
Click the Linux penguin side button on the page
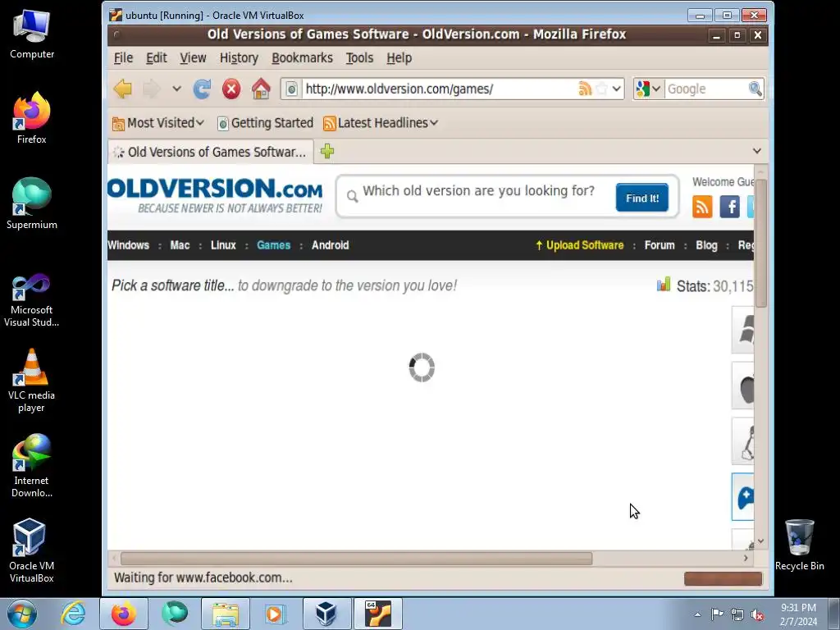click(x=743, y=441)
